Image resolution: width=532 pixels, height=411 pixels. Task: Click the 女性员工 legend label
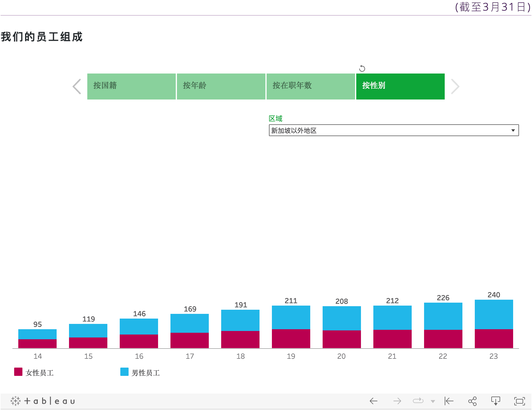point(40,373)
